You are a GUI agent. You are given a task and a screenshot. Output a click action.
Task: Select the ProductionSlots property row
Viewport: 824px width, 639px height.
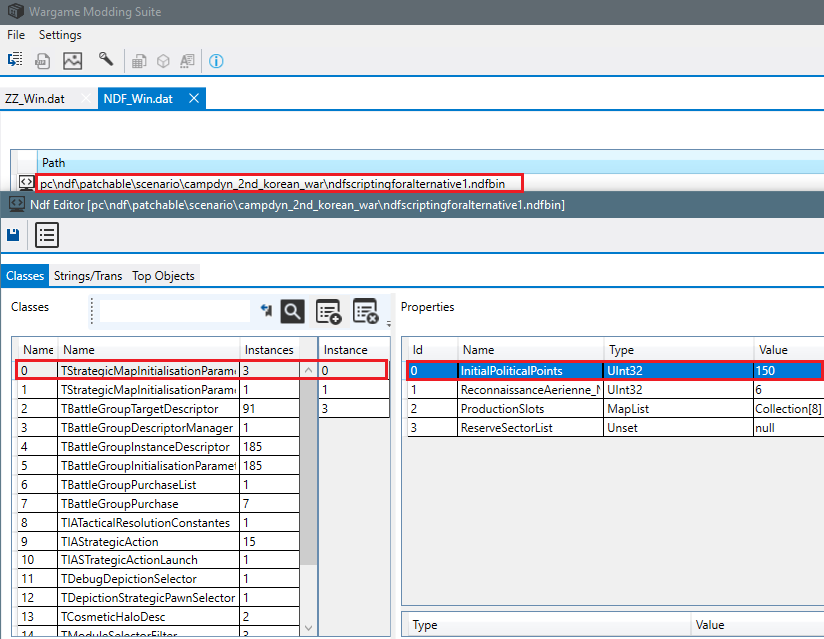click(x=615, y=409)
